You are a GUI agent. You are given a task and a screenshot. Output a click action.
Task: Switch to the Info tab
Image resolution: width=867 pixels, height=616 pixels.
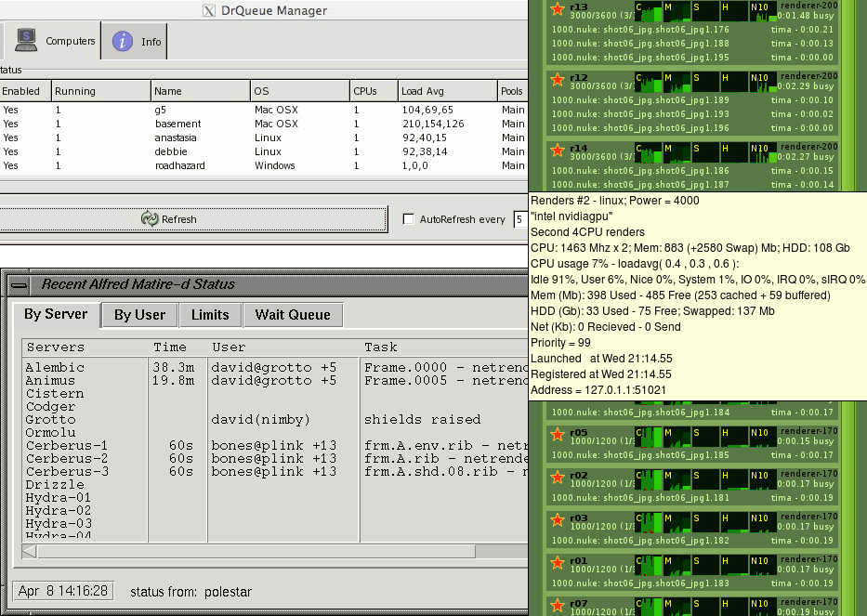(x=137, y=41)
